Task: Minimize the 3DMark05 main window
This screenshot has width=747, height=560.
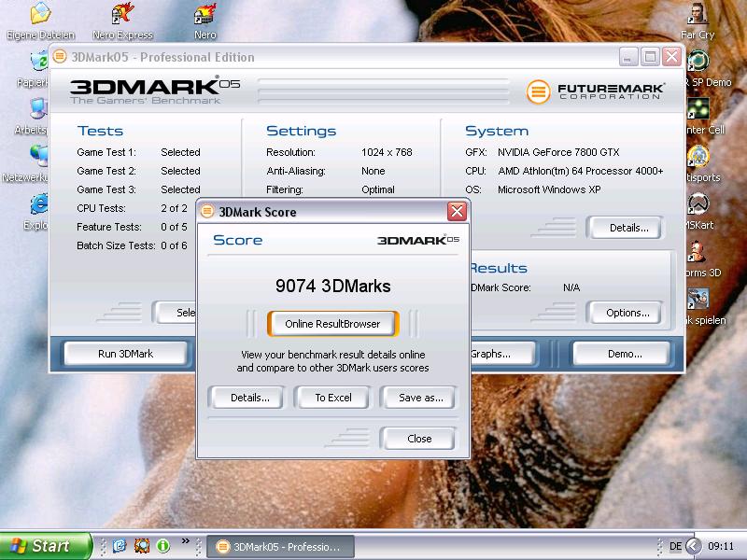Action: [x=627, y=57]
